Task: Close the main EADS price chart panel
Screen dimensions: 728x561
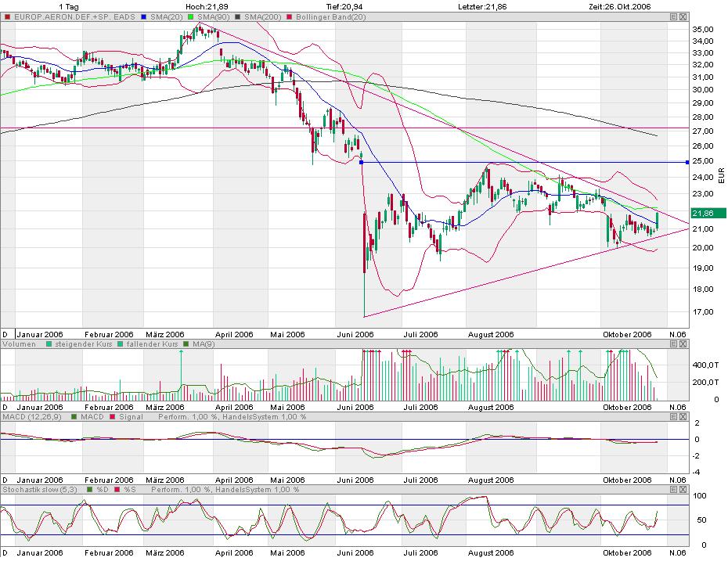Action: [x=683, y=16]
